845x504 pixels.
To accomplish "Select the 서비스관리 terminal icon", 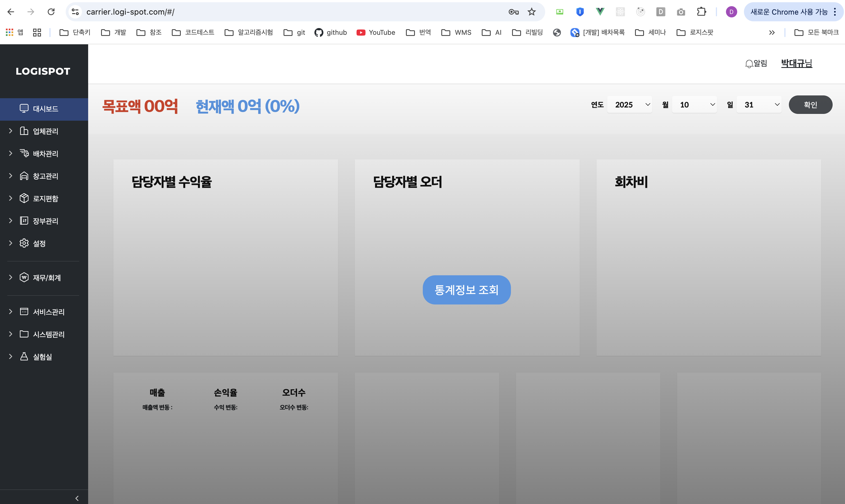I will point(24,312).
